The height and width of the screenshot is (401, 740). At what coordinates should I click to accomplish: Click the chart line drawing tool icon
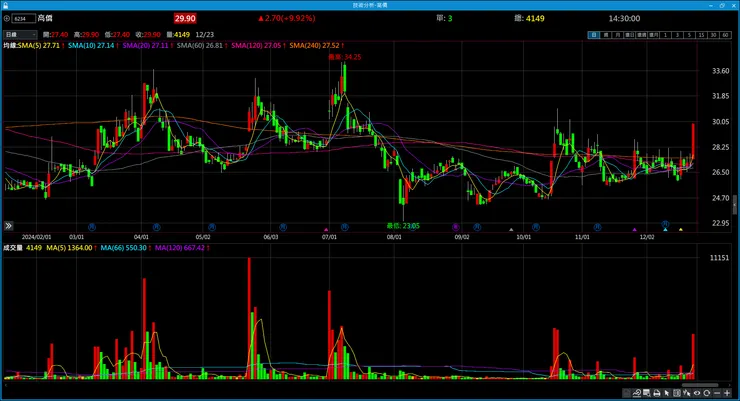coord(637,393)
